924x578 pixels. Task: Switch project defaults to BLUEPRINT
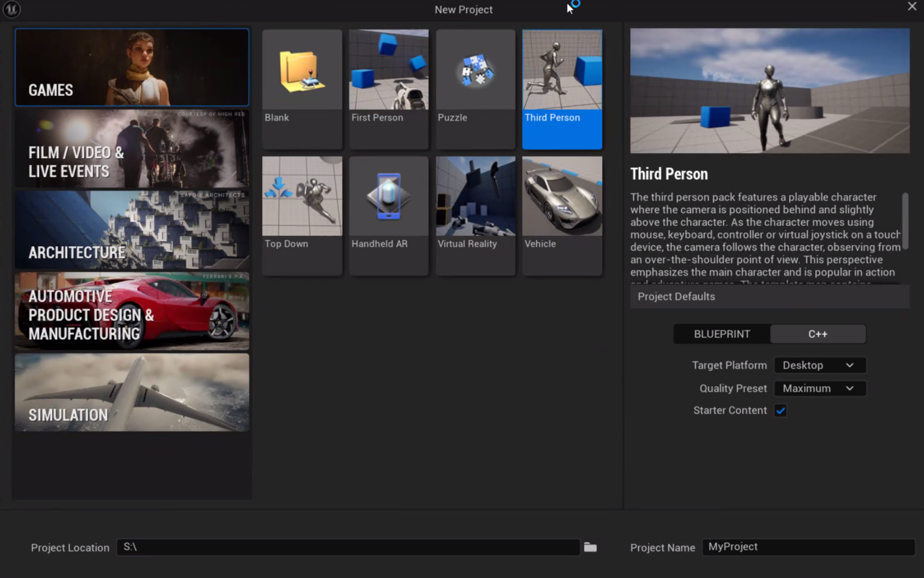721,333
